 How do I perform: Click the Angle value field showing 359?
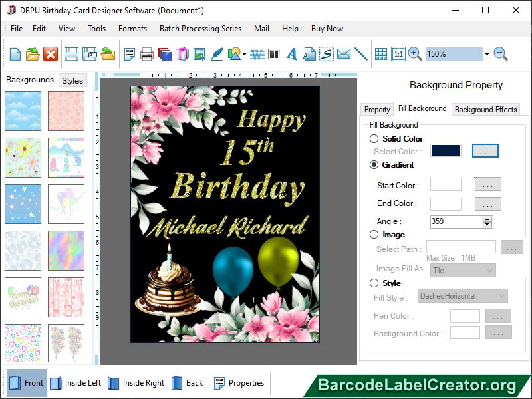pyautogui.click(x=456, y=221)
